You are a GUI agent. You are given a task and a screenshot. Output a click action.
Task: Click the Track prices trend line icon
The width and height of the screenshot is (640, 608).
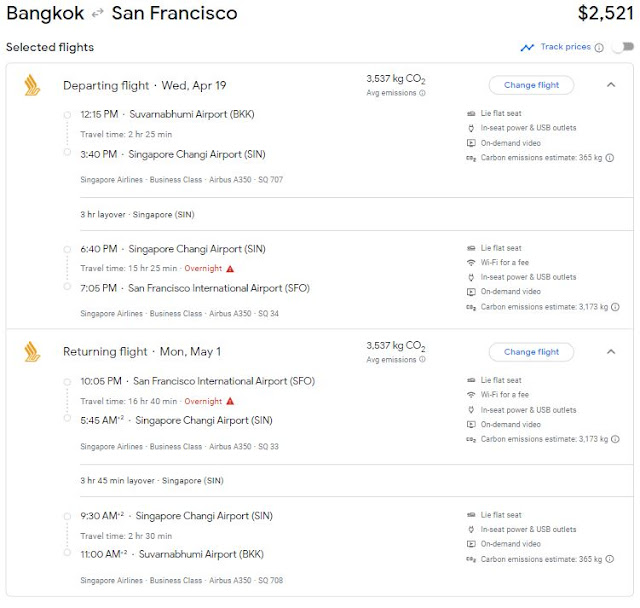click(527, 48)
